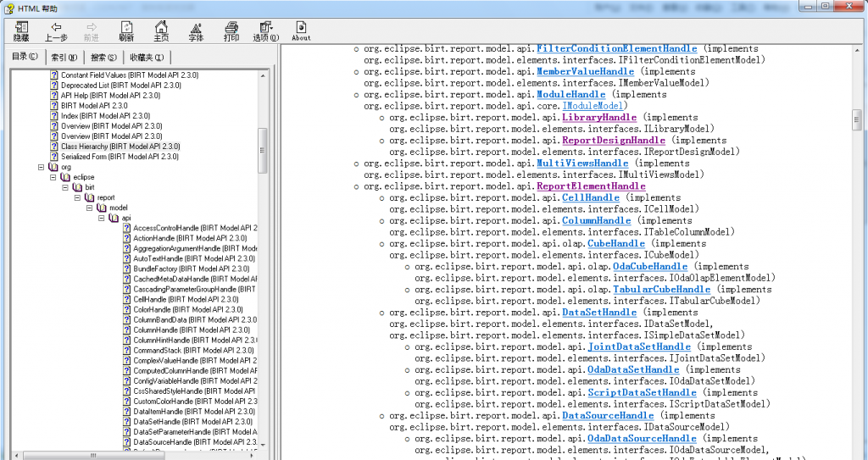Go back with the 上一步 button
Image resolution: width=868 pixels, height=460 pixels.
point(56,31)
